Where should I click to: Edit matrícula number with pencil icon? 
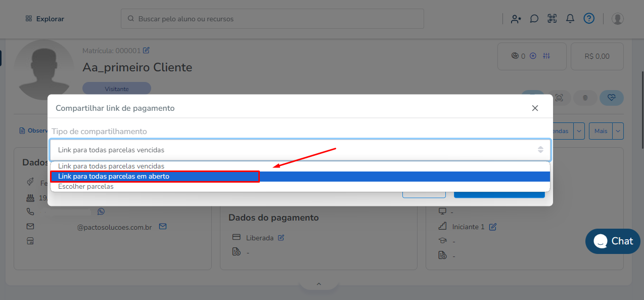pyautogui.click(x=147, y=50)
